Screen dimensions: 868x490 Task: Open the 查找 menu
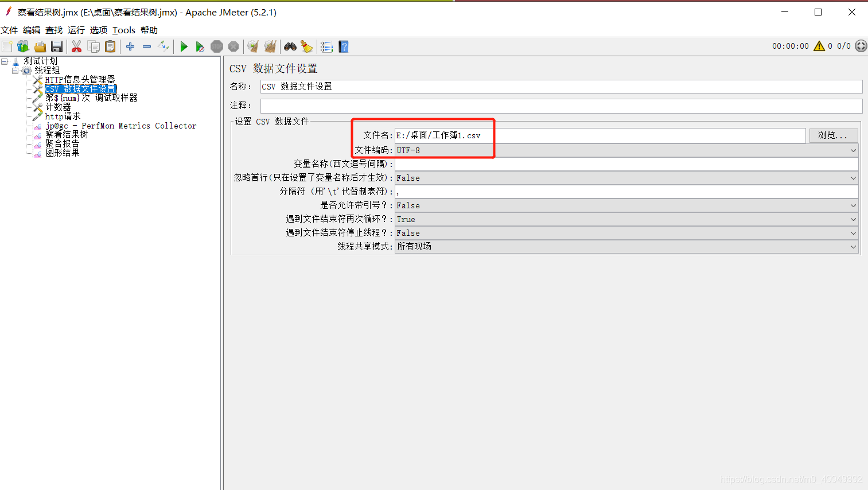tap(54, 30)
